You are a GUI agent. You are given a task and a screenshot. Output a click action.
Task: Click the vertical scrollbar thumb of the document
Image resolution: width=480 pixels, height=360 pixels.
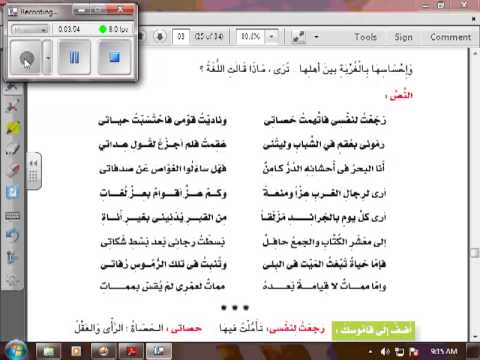pyautogui.click(x=475, y=253)
